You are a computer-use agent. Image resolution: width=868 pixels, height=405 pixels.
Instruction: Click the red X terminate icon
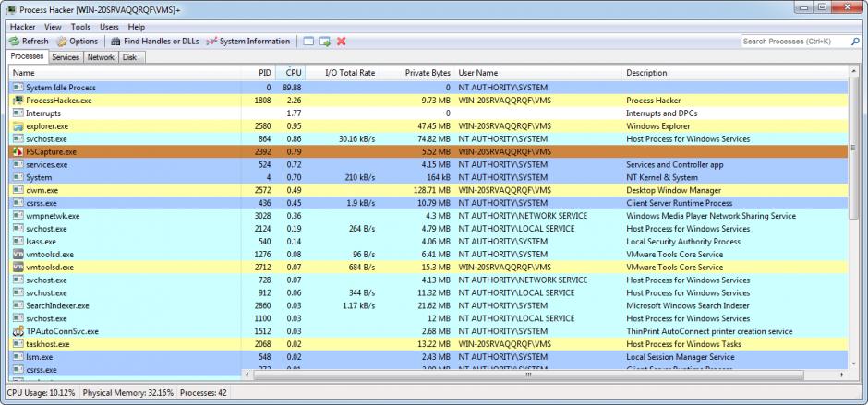(342, 42)
